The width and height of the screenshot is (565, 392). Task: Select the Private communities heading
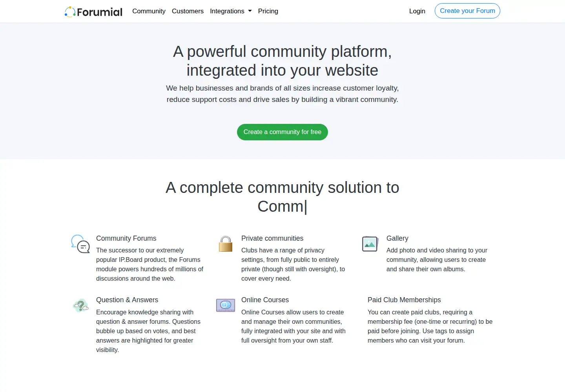272,238
